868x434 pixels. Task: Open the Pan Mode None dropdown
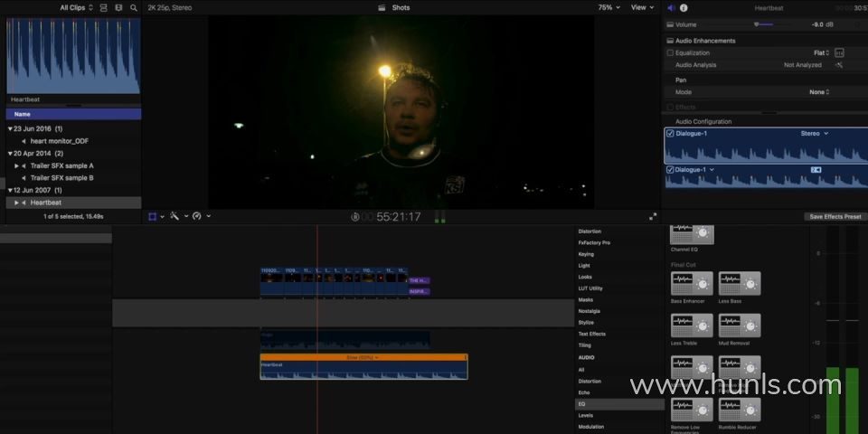coord(819,92)
